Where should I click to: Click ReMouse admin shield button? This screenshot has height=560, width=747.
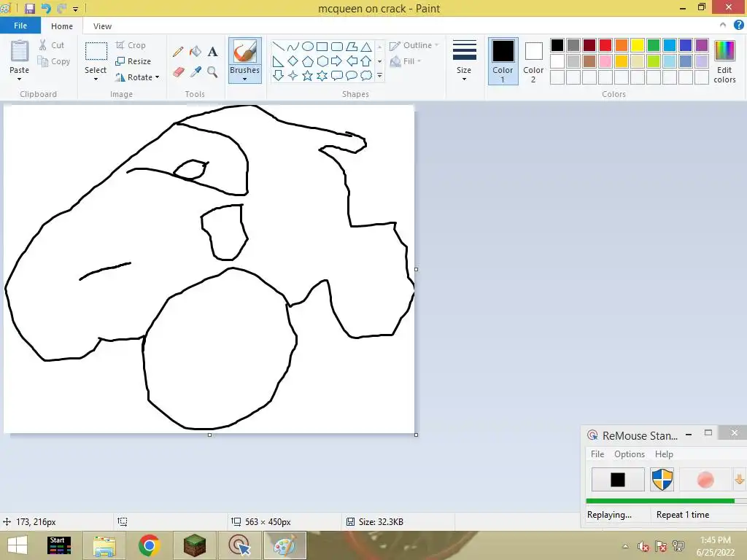pos(662,480)
